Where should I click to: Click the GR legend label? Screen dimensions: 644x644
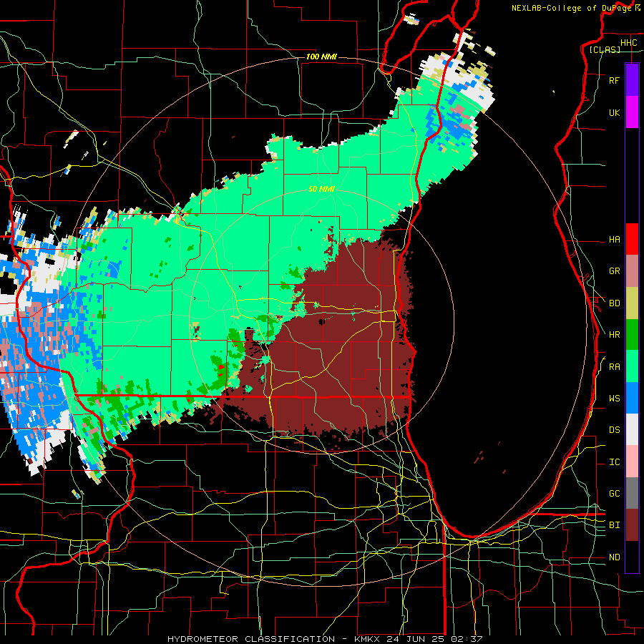(x=614, y=271)
